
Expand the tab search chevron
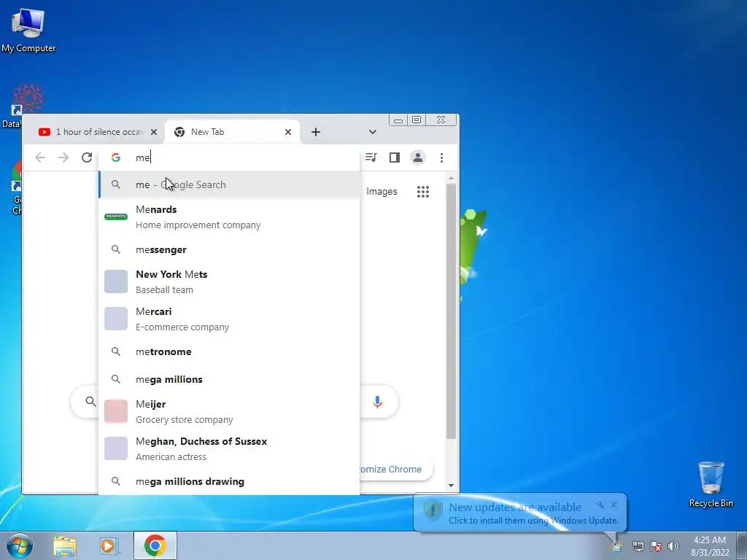373,132
